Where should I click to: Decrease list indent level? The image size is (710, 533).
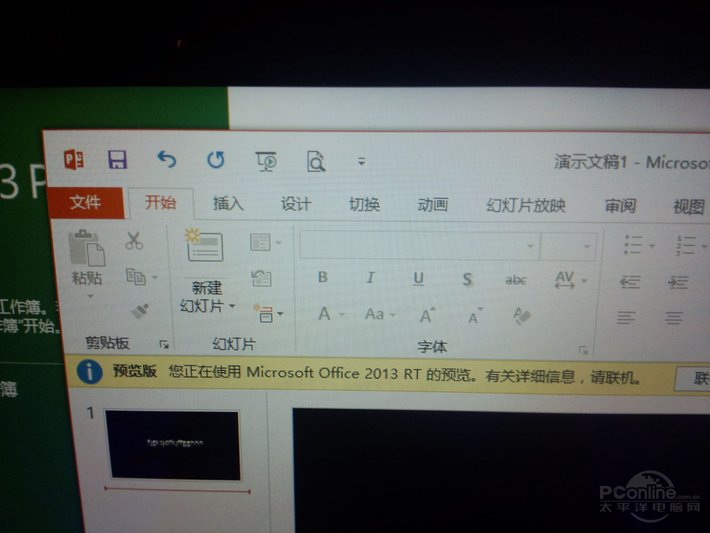[x=630, y=282]
